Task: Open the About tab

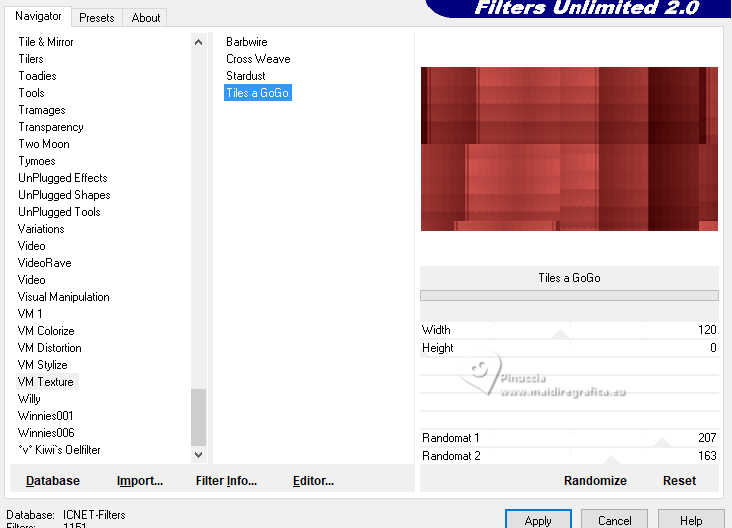Action: [x=146, y=18]
